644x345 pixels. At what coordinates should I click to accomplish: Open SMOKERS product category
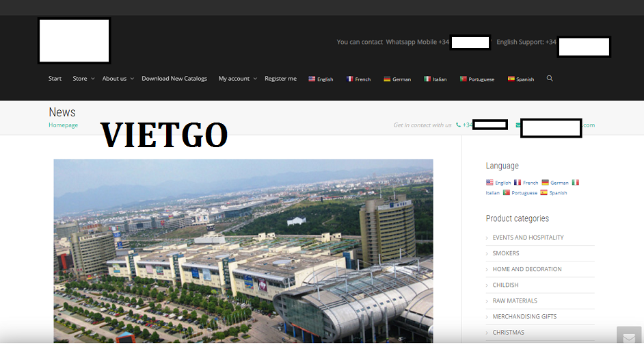(506, 253)
